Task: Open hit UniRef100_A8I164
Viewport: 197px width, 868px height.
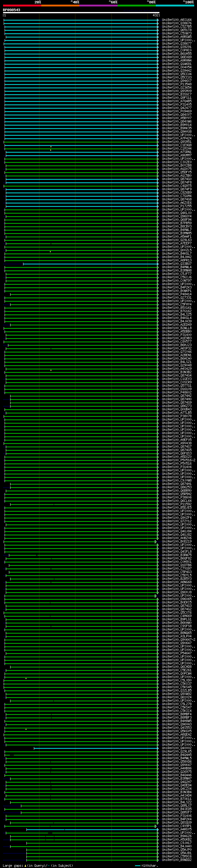Action: (176, 20)
